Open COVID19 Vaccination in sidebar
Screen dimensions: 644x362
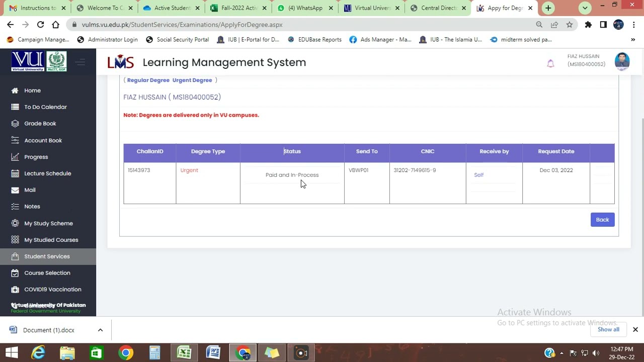52,290
